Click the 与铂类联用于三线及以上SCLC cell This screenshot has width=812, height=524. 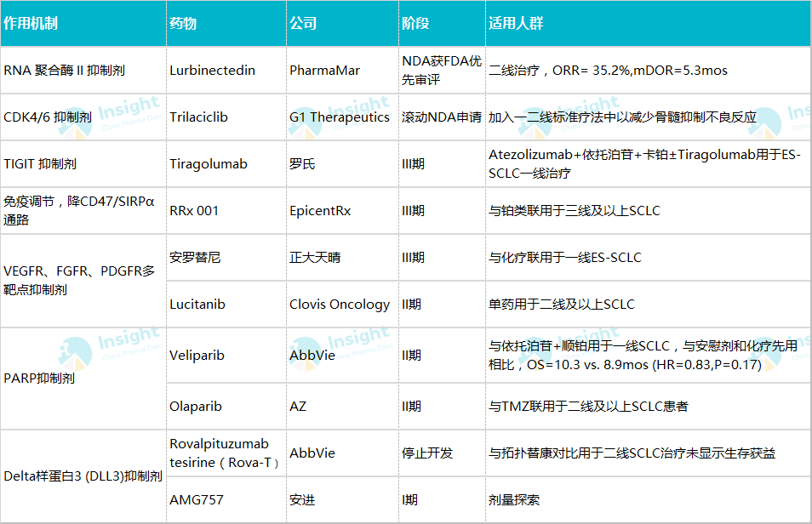pyautogui.click(x=649, y=211)
